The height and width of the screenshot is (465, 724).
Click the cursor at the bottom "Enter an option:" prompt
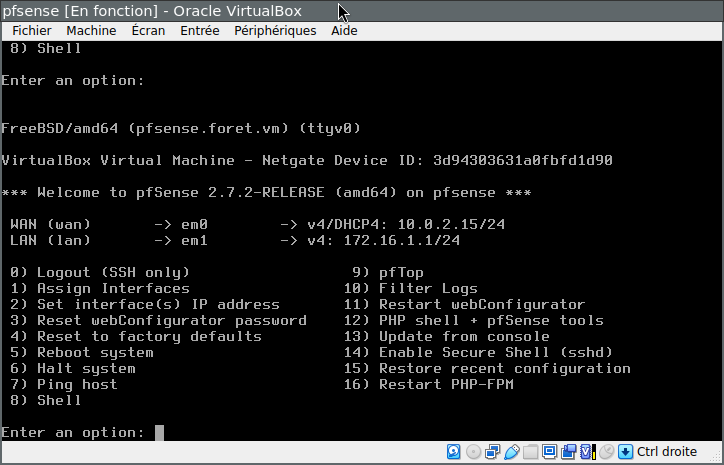[x=159, y=432]
